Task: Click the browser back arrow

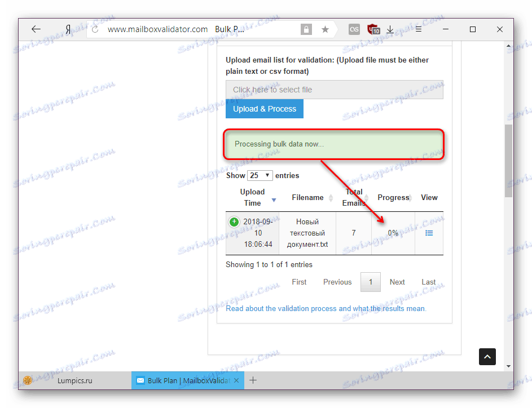Action: tap(35, 29)
